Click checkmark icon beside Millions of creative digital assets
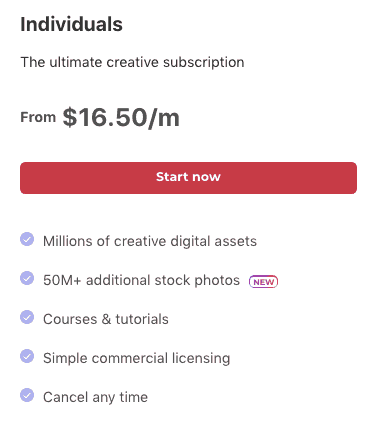The height and width of the screenshot is (427, 375). (27, 239)
